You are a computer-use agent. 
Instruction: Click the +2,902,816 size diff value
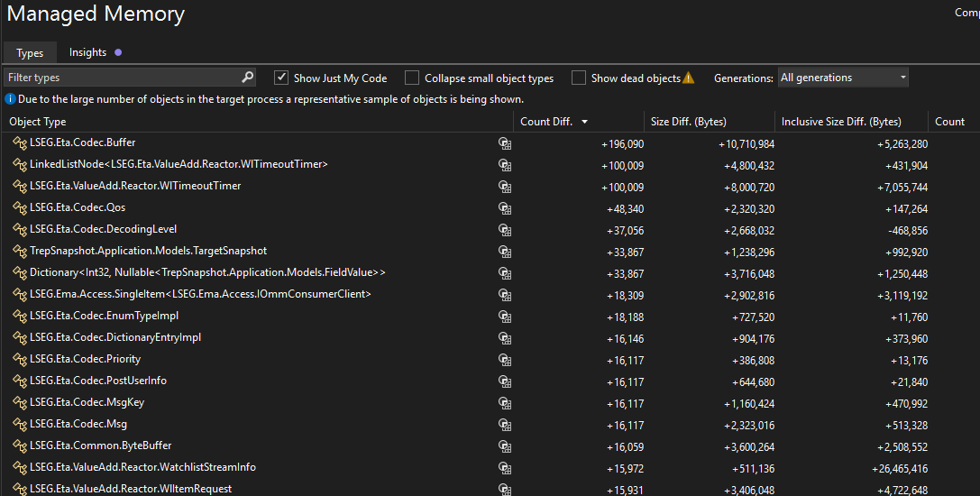(x=749, y=296)
